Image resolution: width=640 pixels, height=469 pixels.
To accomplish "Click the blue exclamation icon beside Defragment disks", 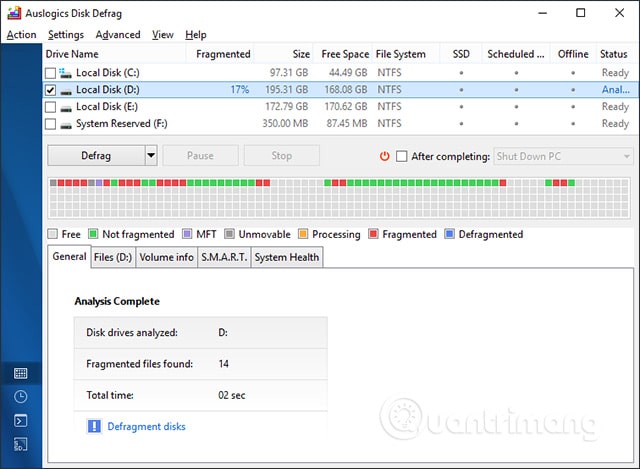I will tap(94, 426).
